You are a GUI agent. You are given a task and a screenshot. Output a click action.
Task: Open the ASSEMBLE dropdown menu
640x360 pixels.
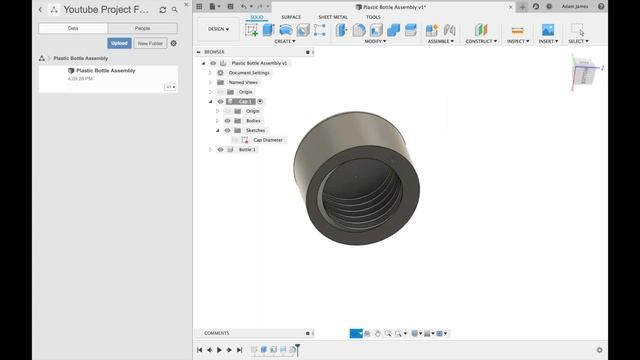coord(440,41)
